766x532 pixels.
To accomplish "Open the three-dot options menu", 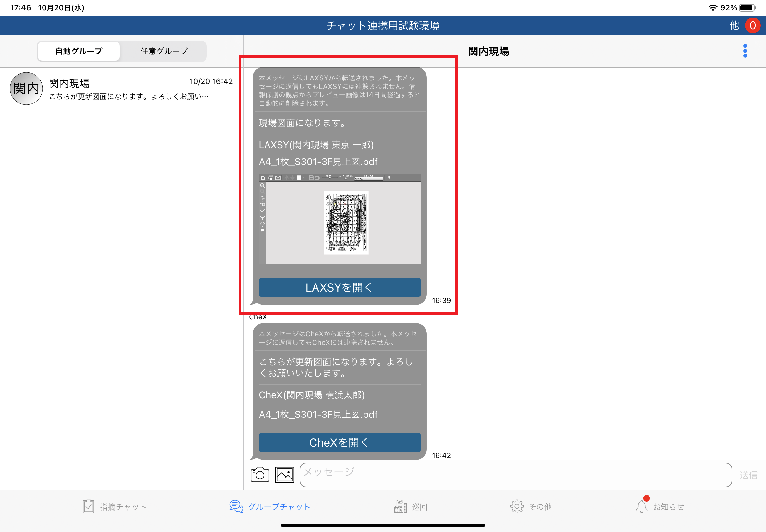I will click(x=745, y=51).
